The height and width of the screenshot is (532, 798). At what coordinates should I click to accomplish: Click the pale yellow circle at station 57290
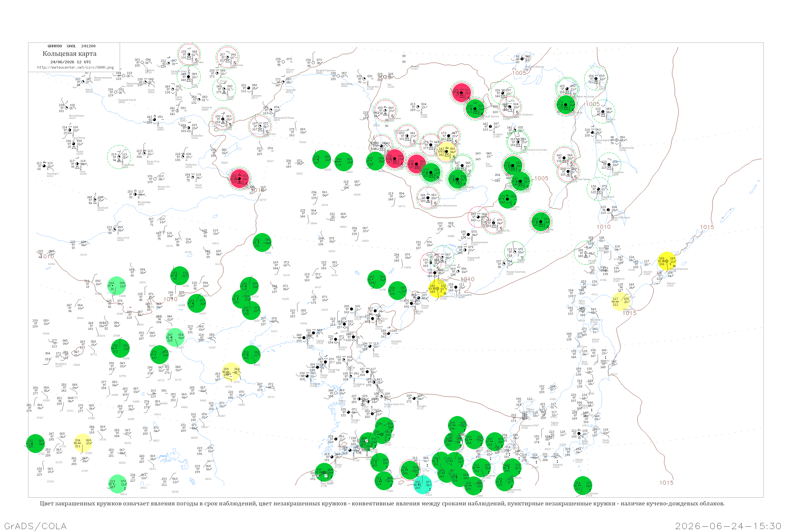pyautogui.click(x=83, y=443)
